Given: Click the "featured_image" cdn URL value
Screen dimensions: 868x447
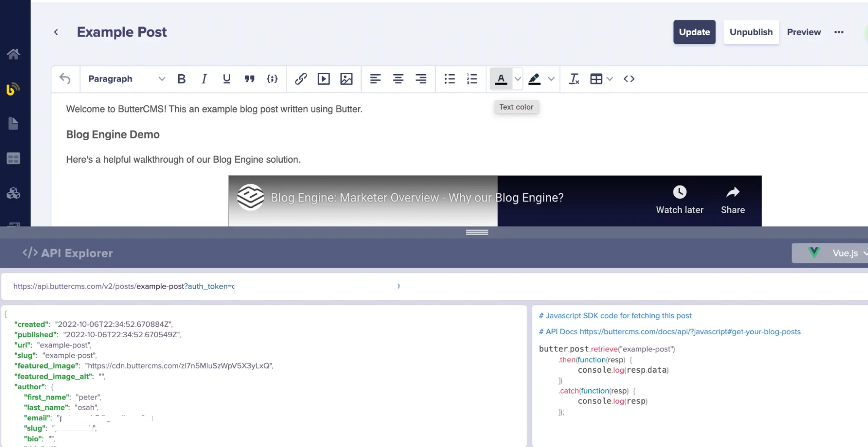Looking at the screenshot, I should tap(179, 366).
